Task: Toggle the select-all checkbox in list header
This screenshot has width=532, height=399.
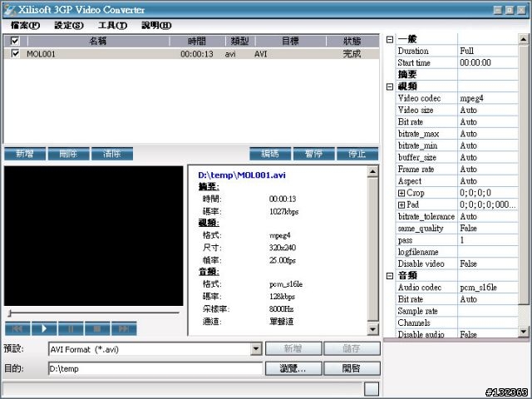Action: (x=15, y=41)
